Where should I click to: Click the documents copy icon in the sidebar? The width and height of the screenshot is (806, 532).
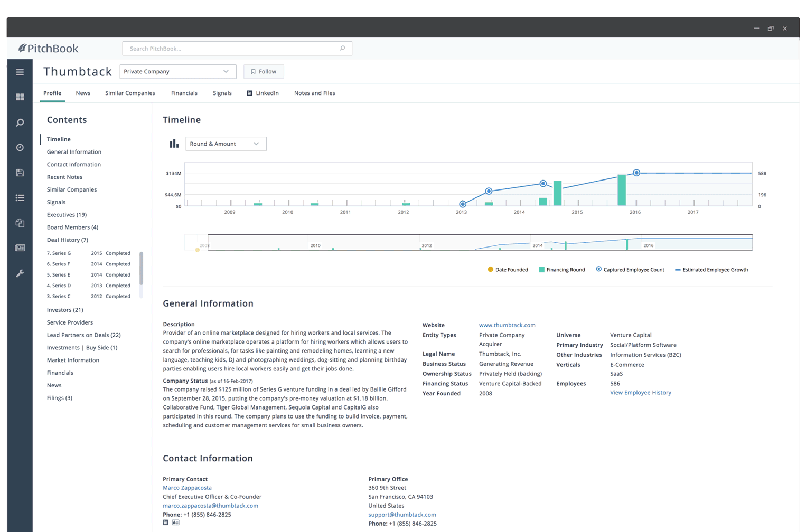20,223
